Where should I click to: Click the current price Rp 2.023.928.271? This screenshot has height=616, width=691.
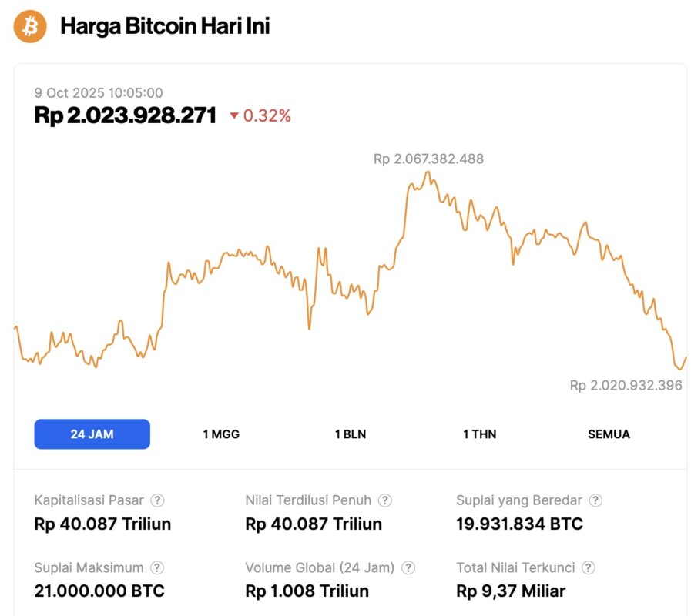tap(125, 115)
